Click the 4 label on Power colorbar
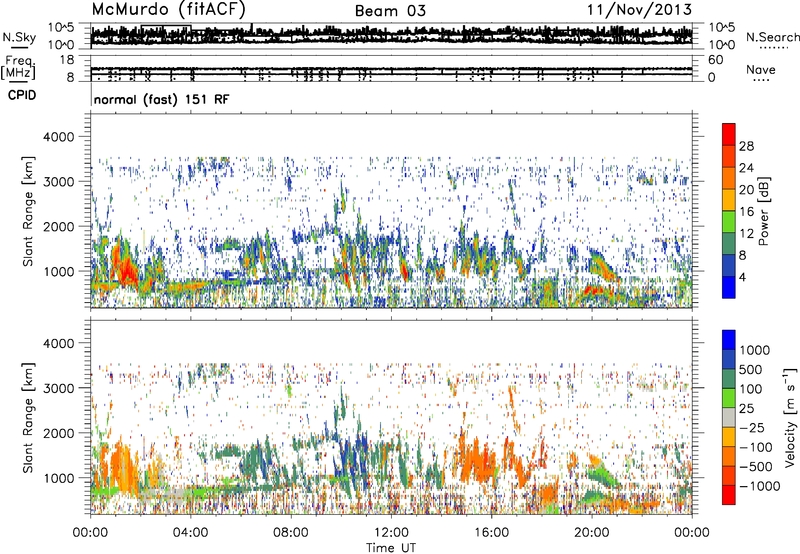Image resolution: width=800 pixels, height=554 pixels. tap(743, 277)
